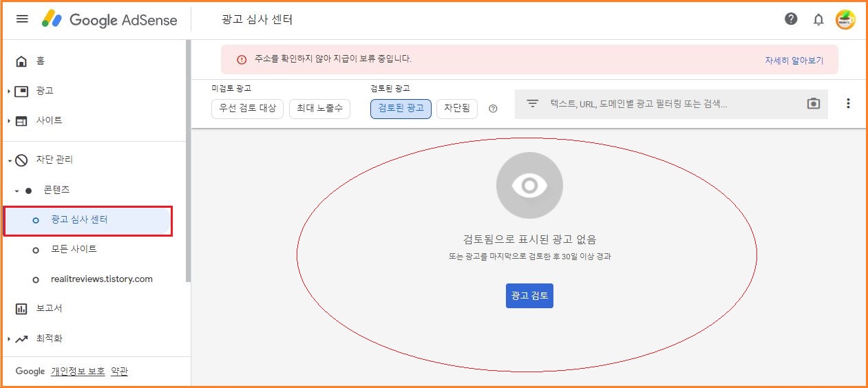Image resolution: width=868 pixels, height=388 pixels.
Task: Open 보고서 in the sidebar
Action: [x=50, y=309]
